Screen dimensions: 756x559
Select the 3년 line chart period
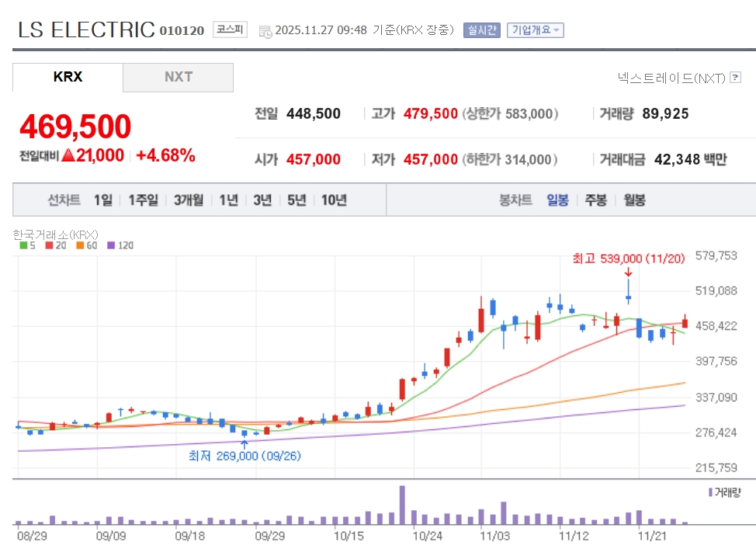click(263, 200)
